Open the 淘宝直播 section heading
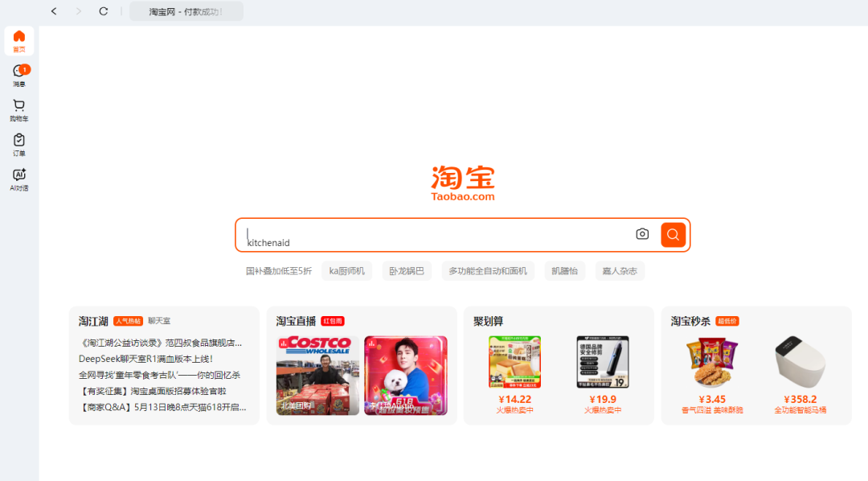 [296, 322]
